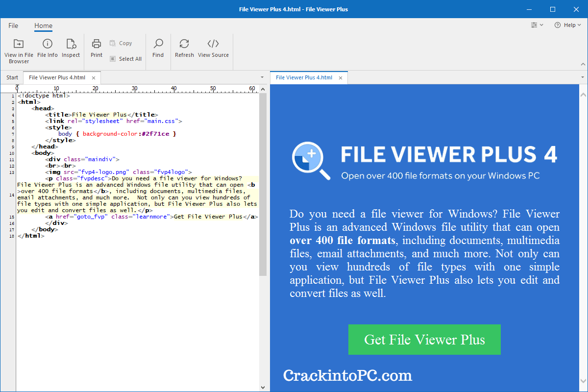Click the preview pane scroll up arrow
The image size is (588, 392).
tap(583, 95)
